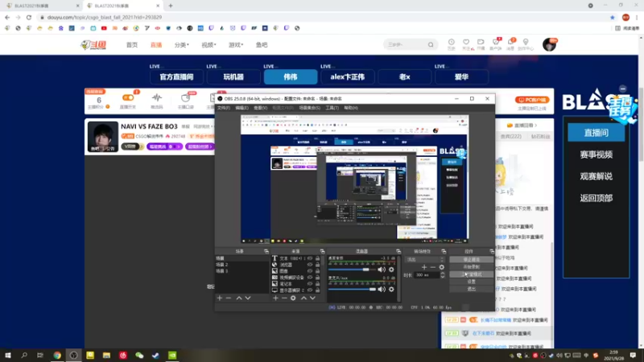Open 编辑(E) menu in OBS
Image resolution: width=644 pixels, height=362 pixels.
[x=242, y=108]
